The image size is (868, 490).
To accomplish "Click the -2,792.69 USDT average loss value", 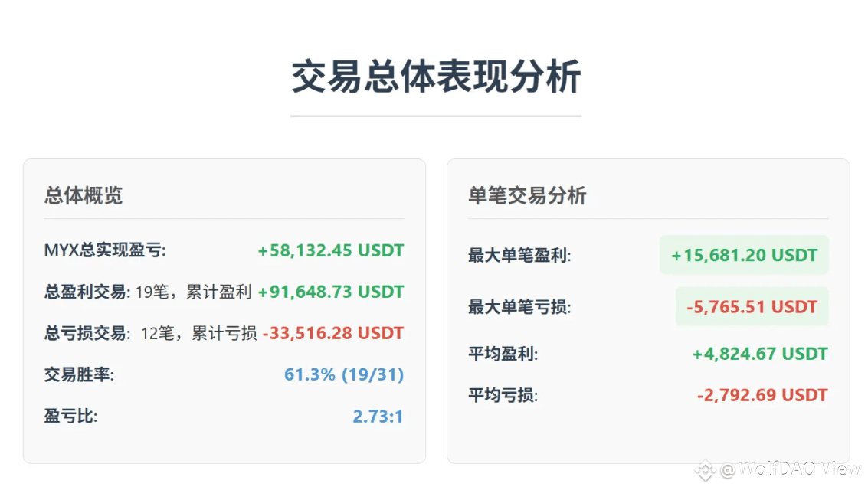I will 762,395.
